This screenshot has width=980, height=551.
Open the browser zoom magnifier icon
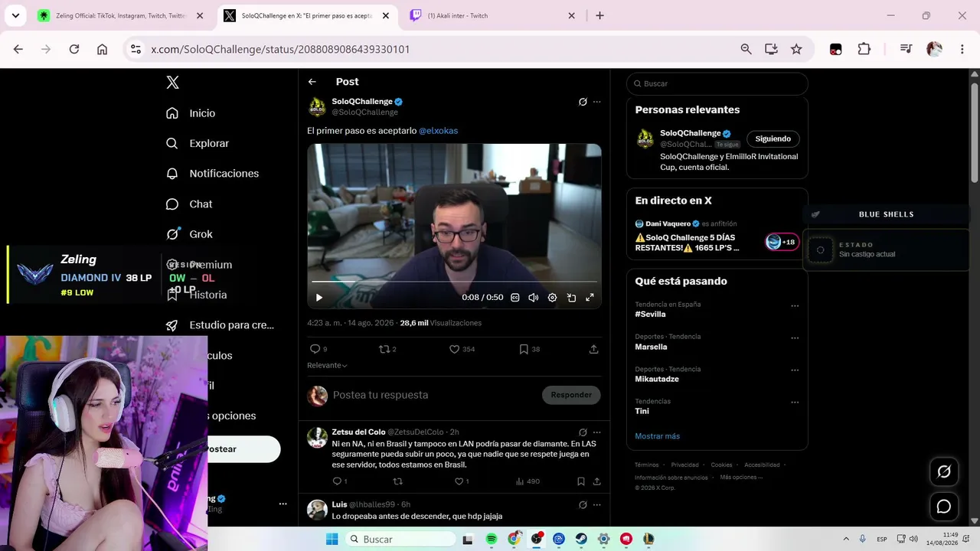[x=746, y=49]
